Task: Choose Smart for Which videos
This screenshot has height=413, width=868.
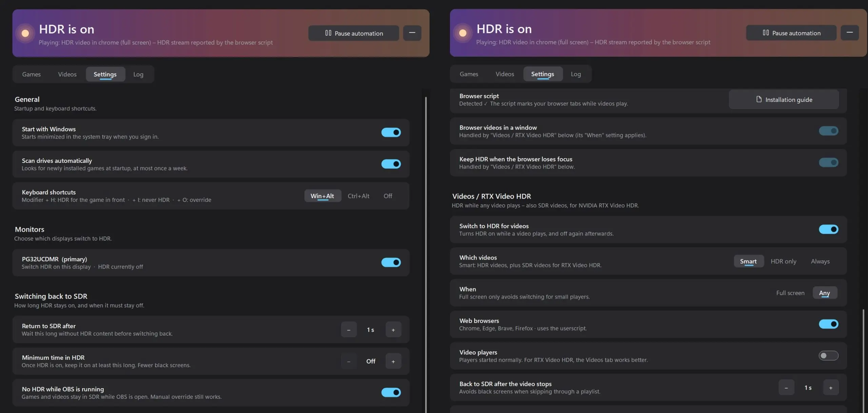Action: (748, 261)
